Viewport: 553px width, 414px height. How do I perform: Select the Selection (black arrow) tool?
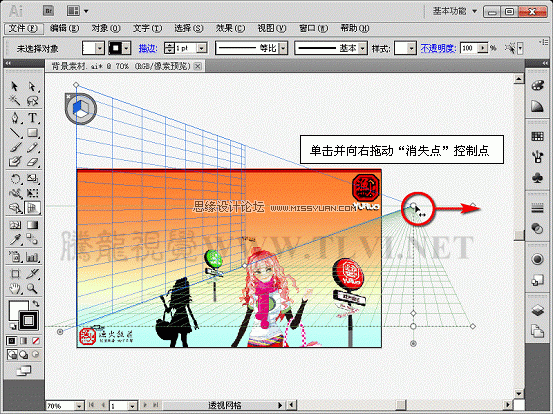[14, 86]
